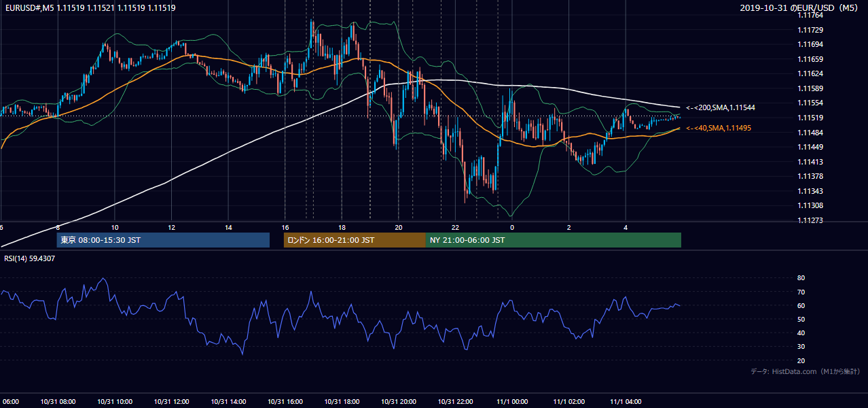Screen dimensions: 868x408
Task: Click the RSI(14) 59.4307 indicator label
Action: (30, 258)
